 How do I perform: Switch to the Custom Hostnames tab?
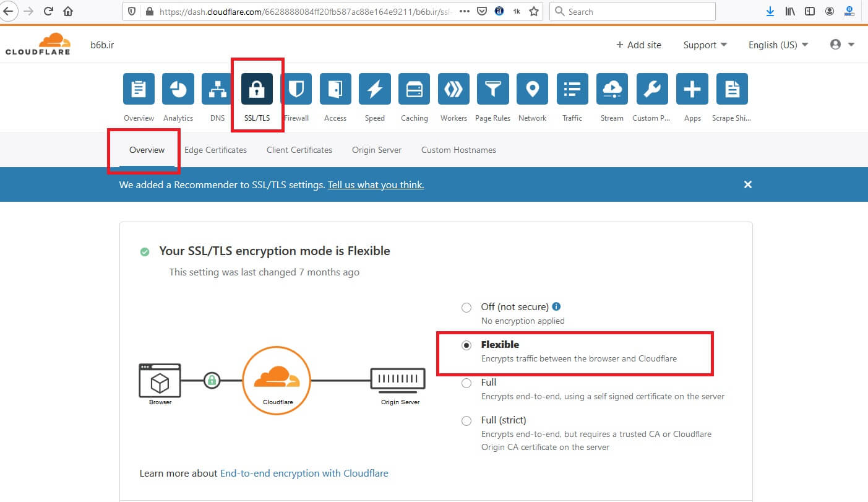click(x=458, y=150)
